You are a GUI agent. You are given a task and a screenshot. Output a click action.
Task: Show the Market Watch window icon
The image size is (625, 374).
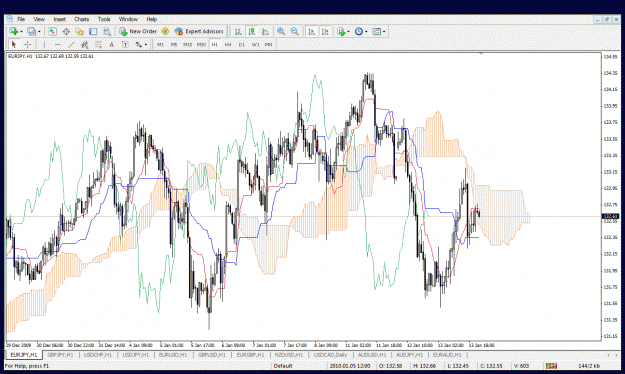52,31
